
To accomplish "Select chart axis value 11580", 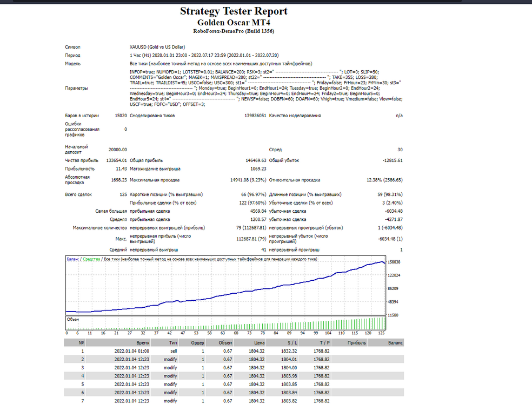I will click(x=393, y=315).
